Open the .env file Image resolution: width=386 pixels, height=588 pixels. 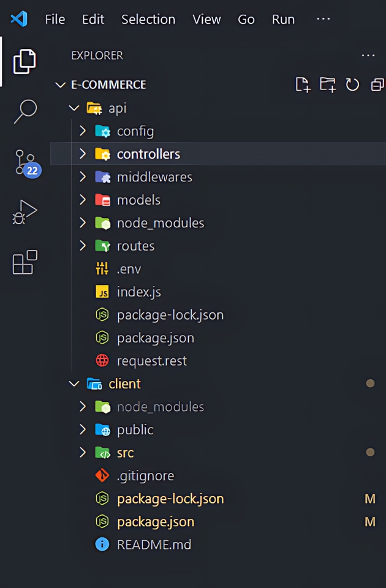[x=129, y=269]
